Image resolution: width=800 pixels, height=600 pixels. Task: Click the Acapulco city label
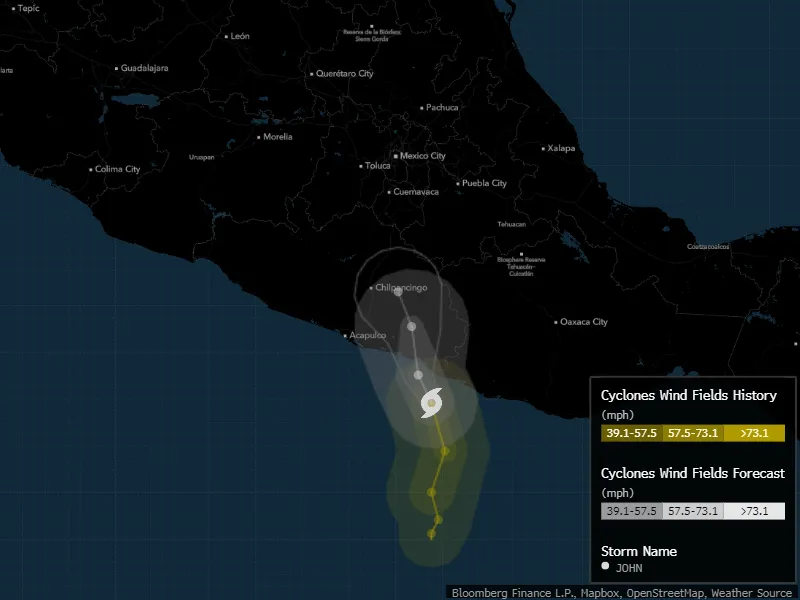pyautogui.click(x=367, y=335)
